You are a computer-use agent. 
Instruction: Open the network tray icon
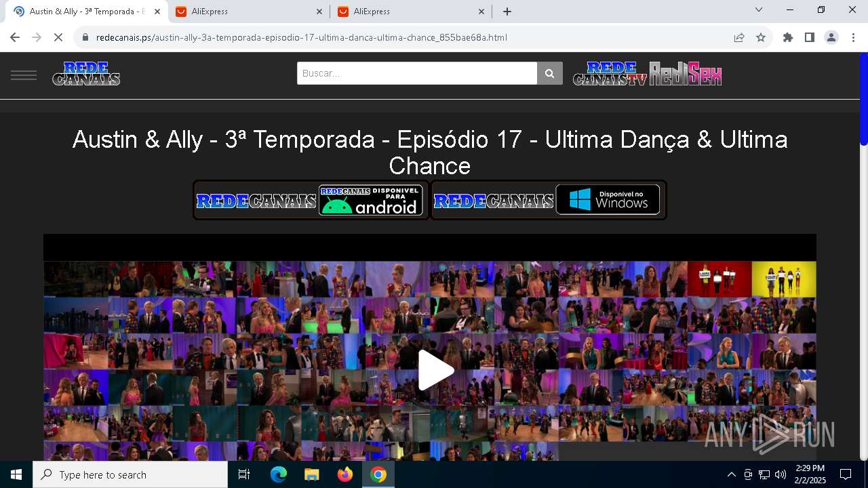tap(764, 474)
